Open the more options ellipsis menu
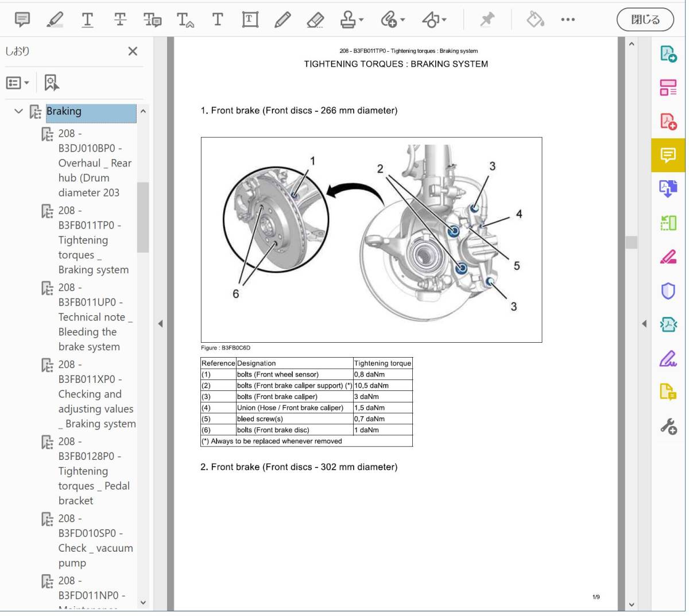The image size is (689, 616). coord(568,20)
